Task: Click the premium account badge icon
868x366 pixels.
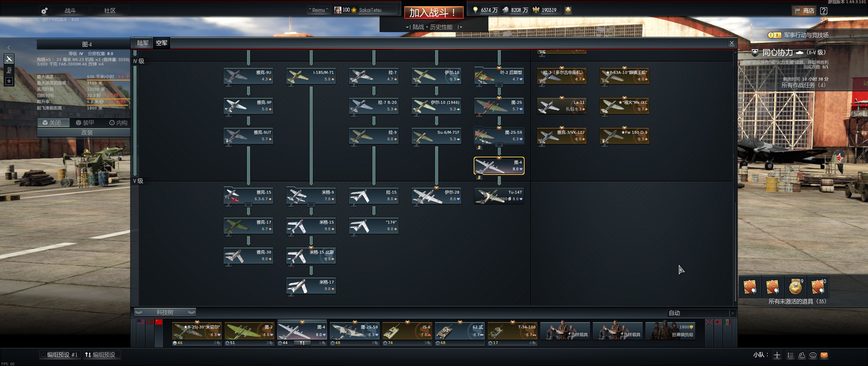Action: click(568, 10)
